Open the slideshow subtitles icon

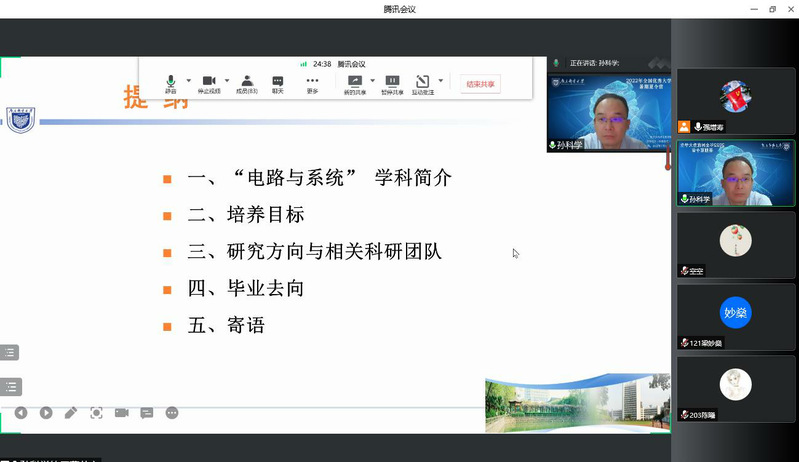(x=147, y=412)
